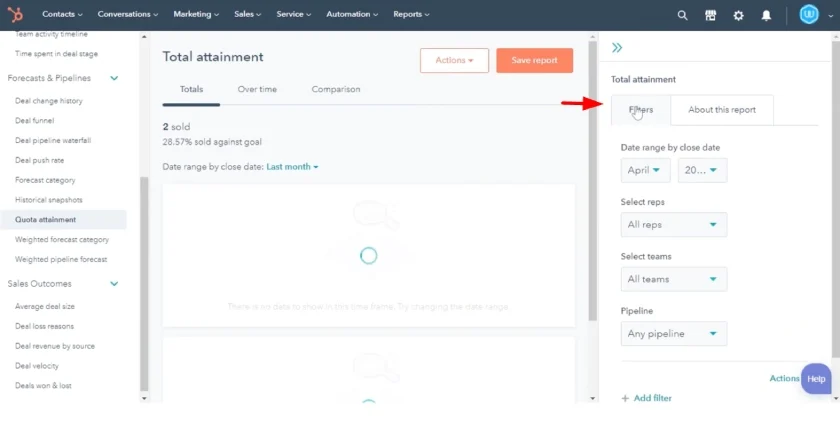Viewport: 840px width, 421px height.
Task: Switch to the Over time tab
Action: [x=257, y=89]
